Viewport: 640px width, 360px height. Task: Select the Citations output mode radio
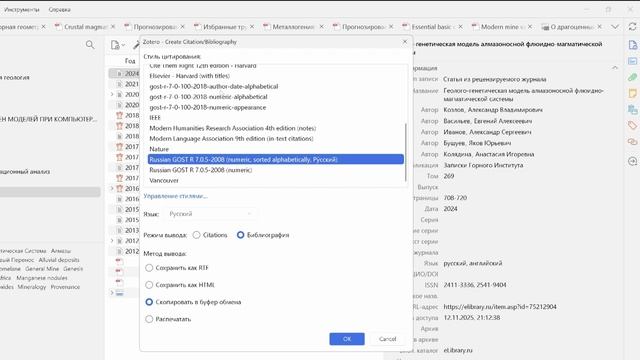197,235
